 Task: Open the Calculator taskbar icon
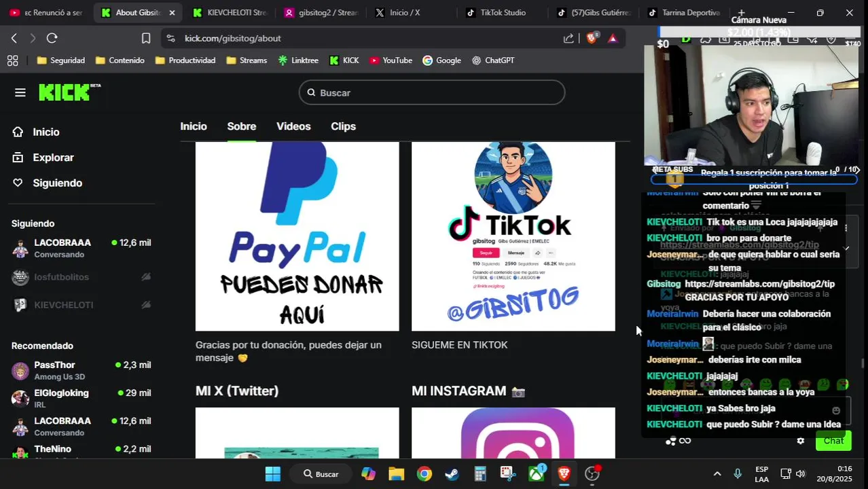[480, 473]
